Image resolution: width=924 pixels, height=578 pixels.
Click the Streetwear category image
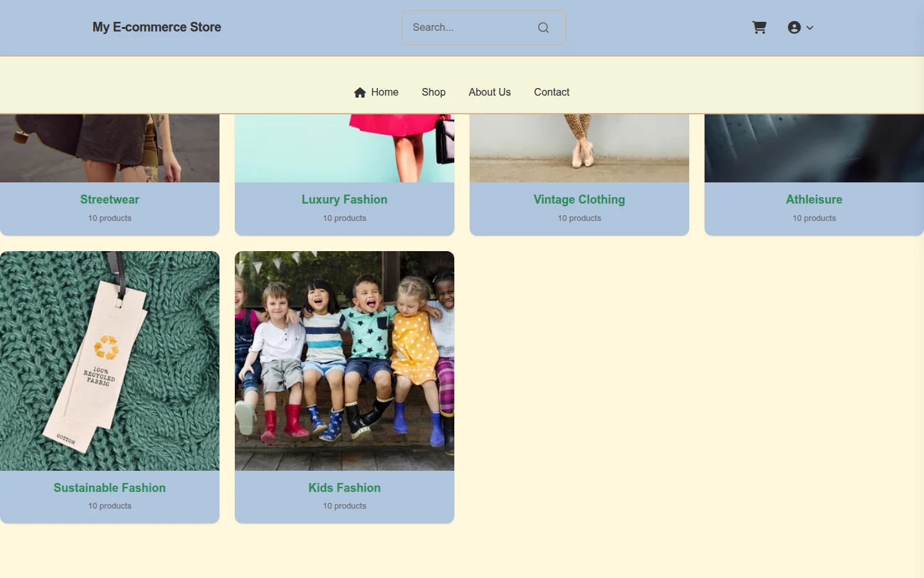(x=110, y=148)
